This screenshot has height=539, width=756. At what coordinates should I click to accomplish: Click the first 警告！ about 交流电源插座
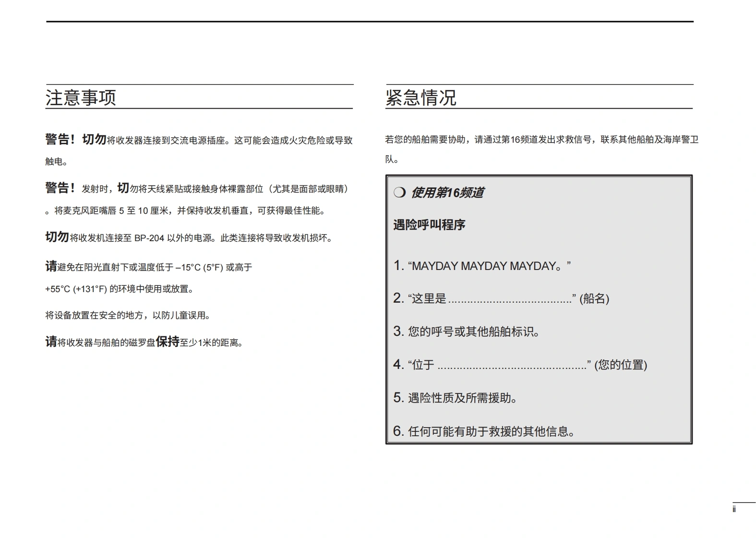60,140
